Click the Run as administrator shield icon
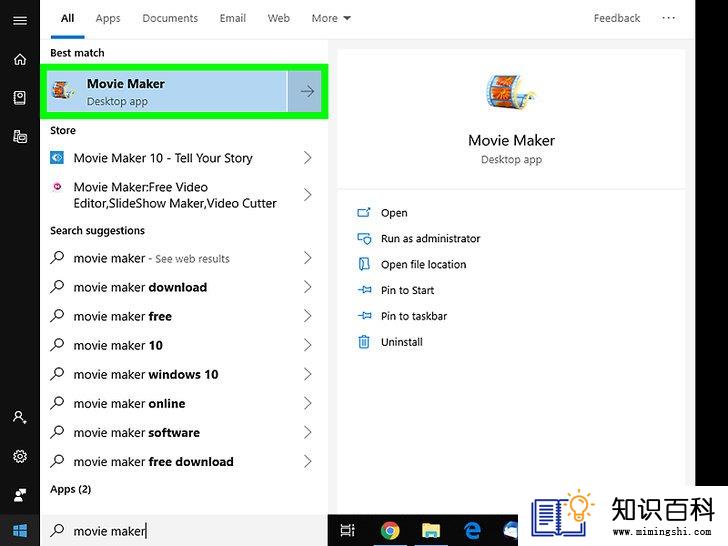Image resolution: width=728 pixels, height=546 pixels. point(364,238)
